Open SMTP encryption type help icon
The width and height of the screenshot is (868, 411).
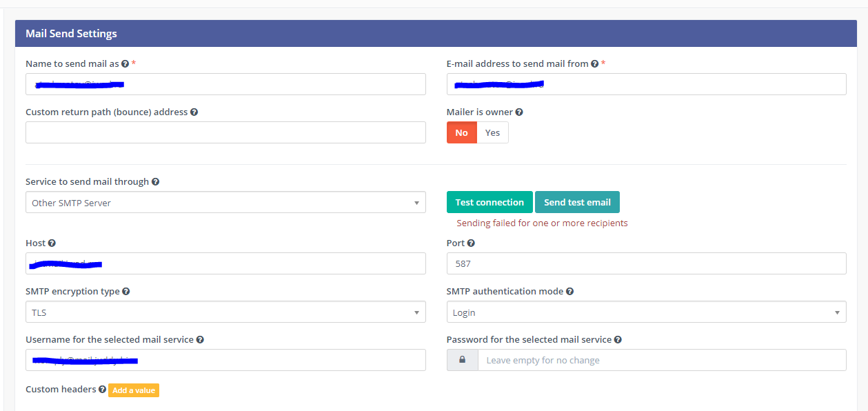pyautogui.click(x=125, y=292)
